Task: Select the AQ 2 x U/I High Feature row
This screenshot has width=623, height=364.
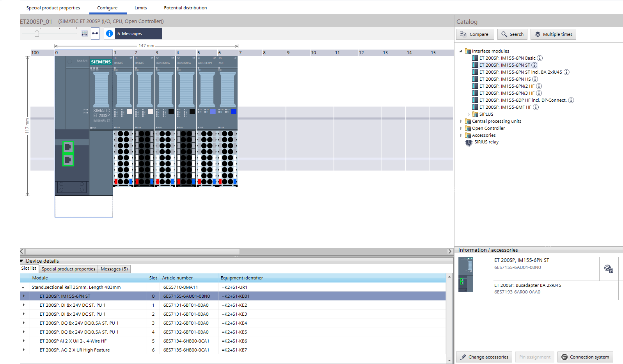Action: (75, 350)
